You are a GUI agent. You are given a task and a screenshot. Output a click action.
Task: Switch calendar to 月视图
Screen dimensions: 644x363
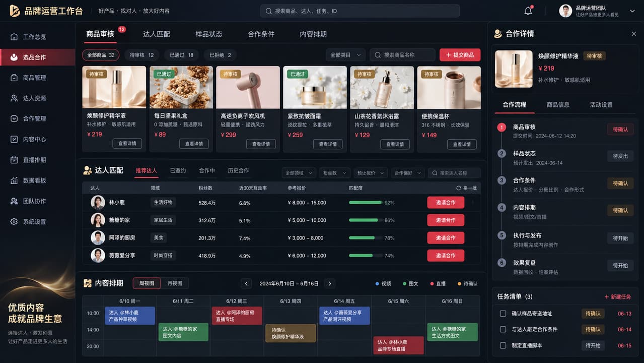[x=175, y=283]
